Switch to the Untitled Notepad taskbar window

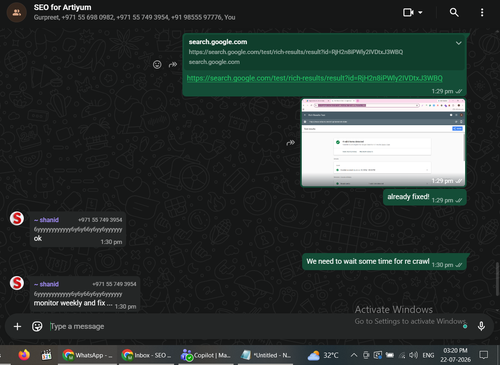pos(266,355)
